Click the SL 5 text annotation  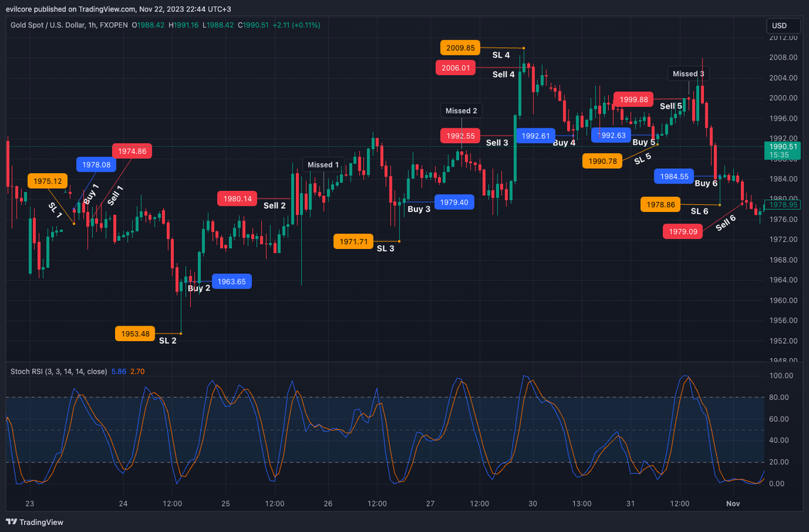pyautogui.click(x=643, y=159)
